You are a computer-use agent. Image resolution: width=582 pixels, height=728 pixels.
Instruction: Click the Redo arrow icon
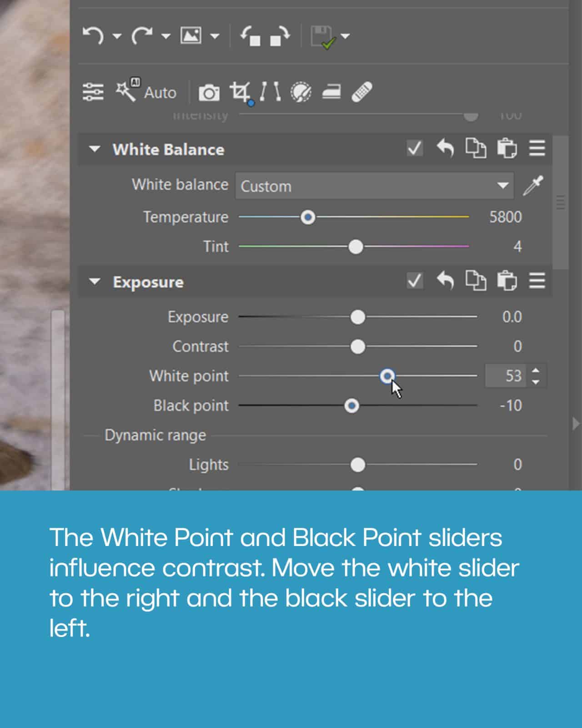pos(141,35)
